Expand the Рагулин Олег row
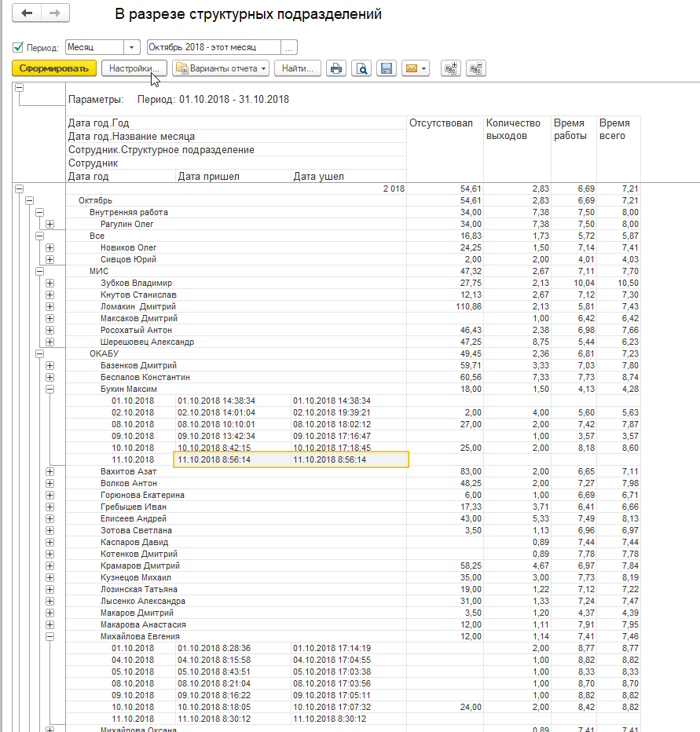Screen dimensions: 700x732 click(x=49, y=224)
